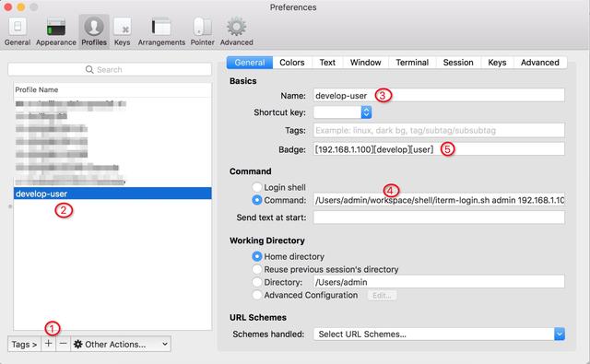Open the General preferences pane icon

point(18,31)
